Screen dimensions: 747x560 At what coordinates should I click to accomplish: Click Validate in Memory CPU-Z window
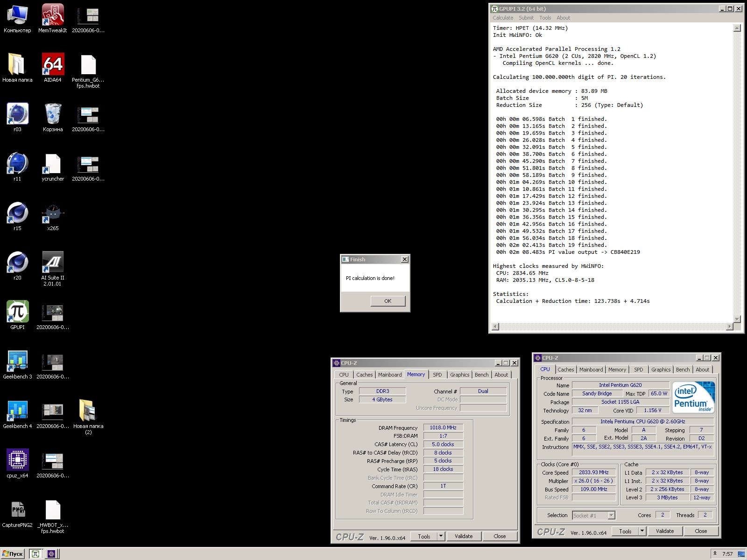pos(464,536)
